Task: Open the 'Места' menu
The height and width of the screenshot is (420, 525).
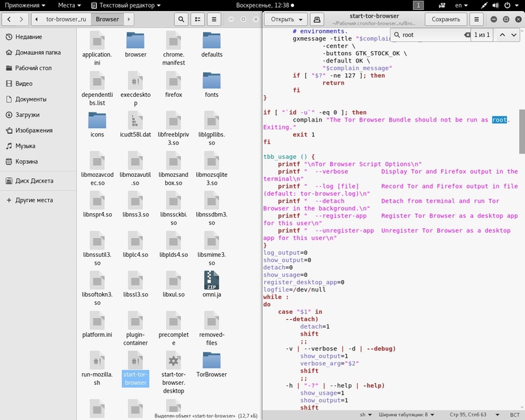Action: point(70,5)
